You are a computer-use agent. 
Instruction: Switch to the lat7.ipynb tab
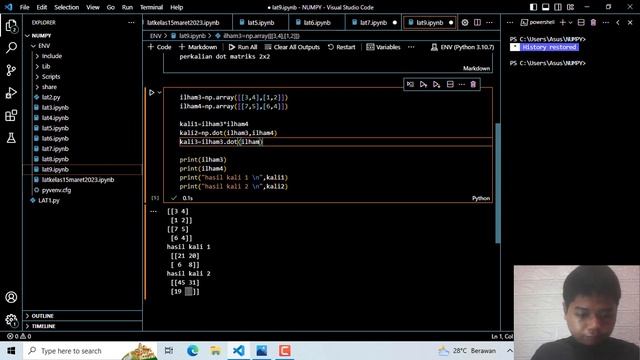pos(373,22)
